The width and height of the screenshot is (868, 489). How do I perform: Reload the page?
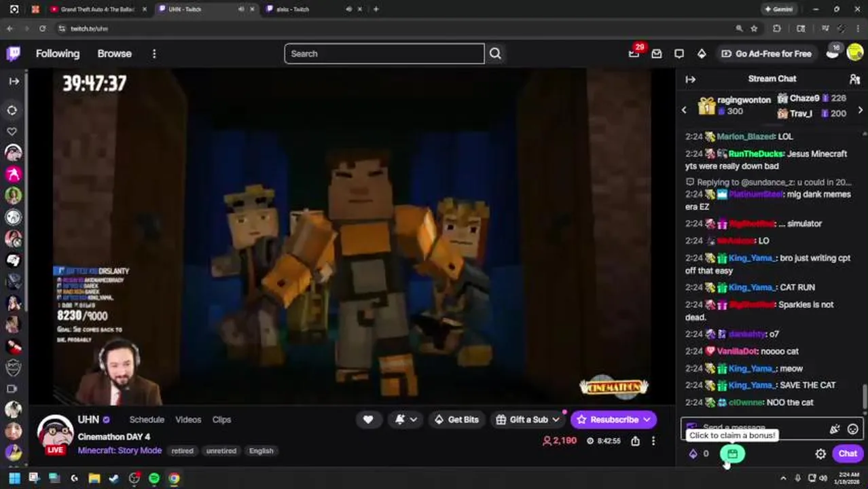pos(42,29)
